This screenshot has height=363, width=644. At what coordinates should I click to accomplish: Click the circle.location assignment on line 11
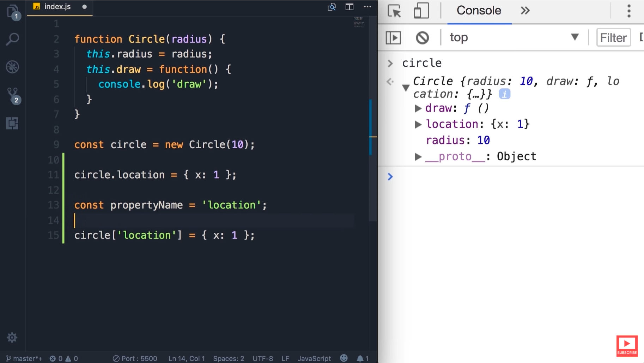coord(155,175)
